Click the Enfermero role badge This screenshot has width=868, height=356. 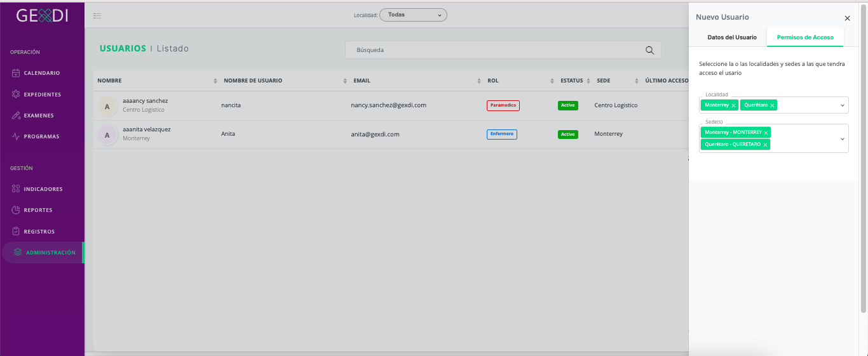point(502,134)
